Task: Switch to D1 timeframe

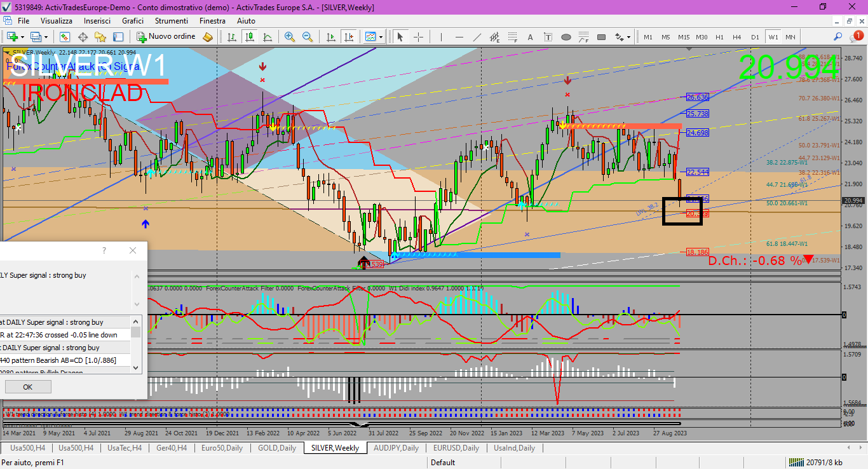Action: click(x=755, y=37)
